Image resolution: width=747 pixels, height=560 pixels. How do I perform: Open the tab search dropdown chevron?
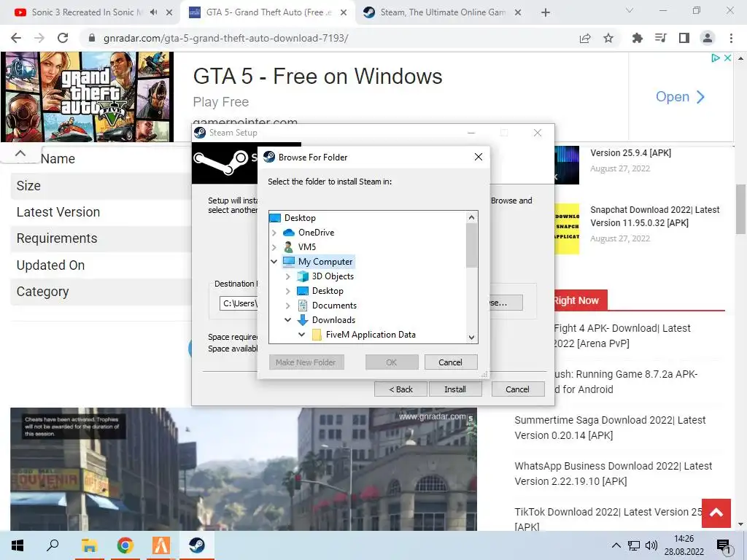630,10
